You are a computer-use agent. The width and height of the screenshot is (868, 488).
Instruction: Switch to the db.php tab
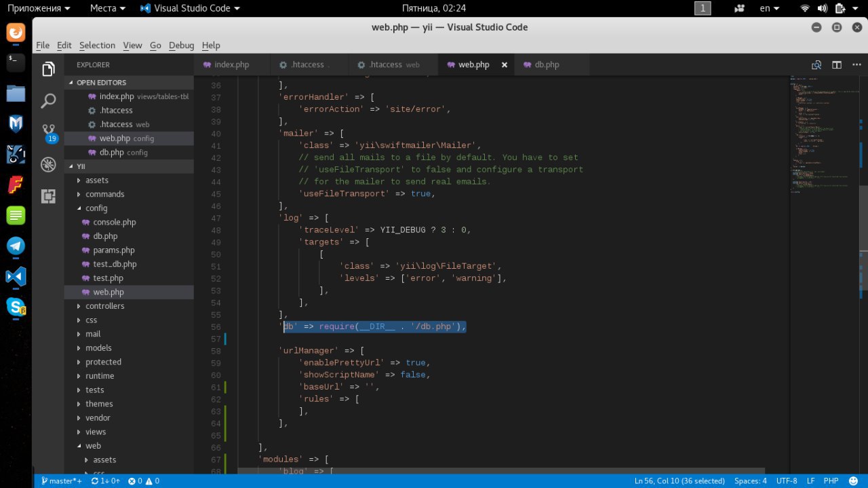click(x=547, y=65)
